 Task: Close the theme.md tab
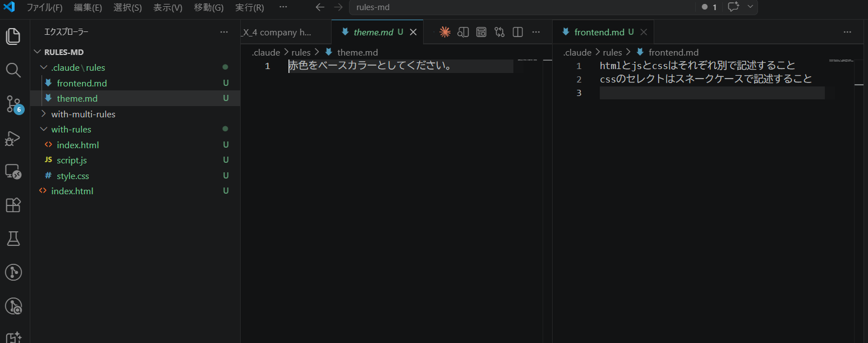point(414,32)
